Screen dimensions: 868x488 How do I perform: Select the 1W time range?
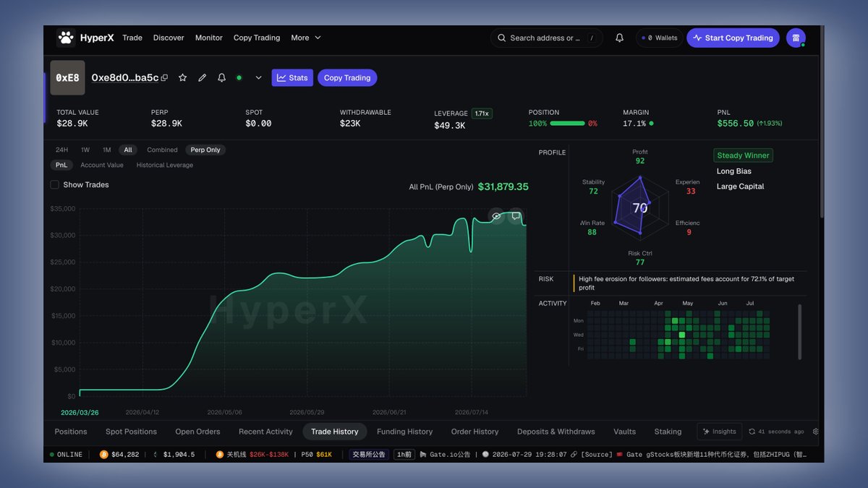(x=85, y=150)
